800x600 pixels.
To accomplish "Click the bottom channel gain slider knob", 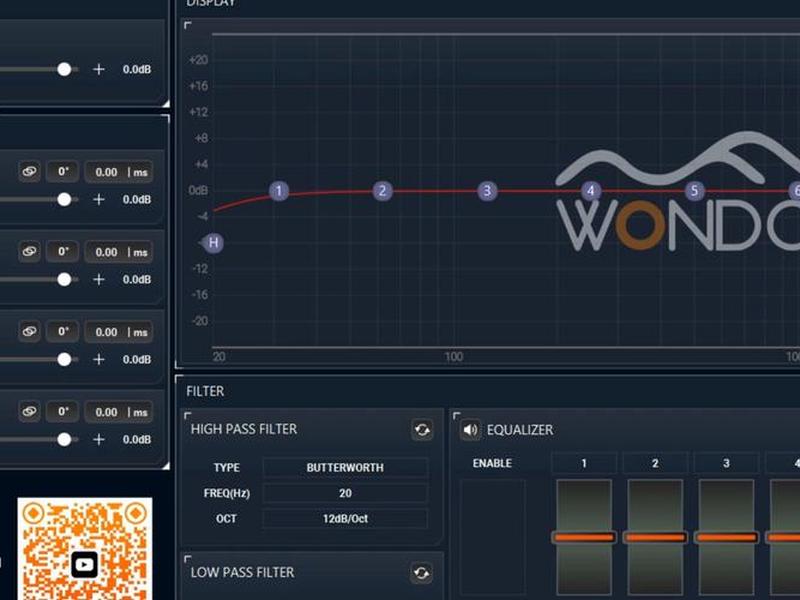I will click(64, 439).
